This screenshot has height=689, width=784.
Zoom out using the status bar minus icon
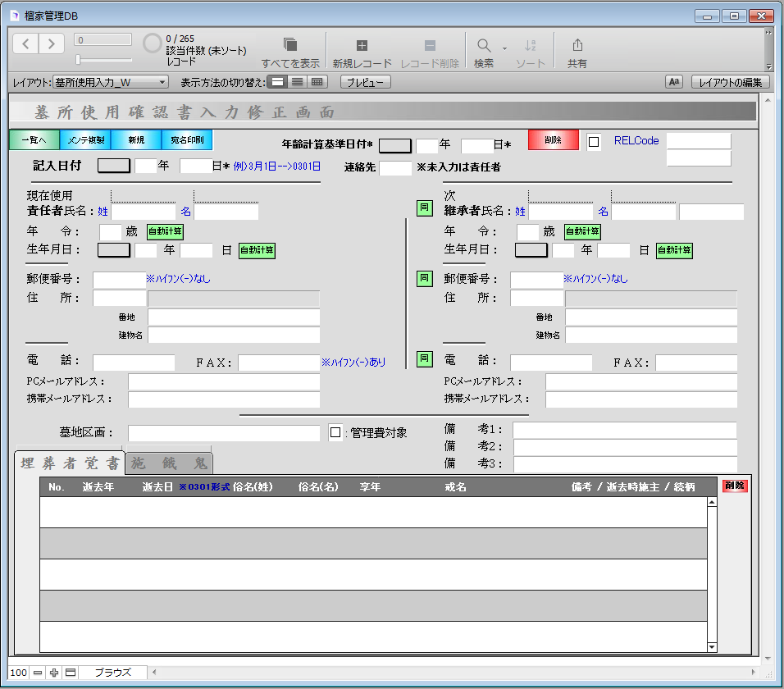tap(38, 673)
